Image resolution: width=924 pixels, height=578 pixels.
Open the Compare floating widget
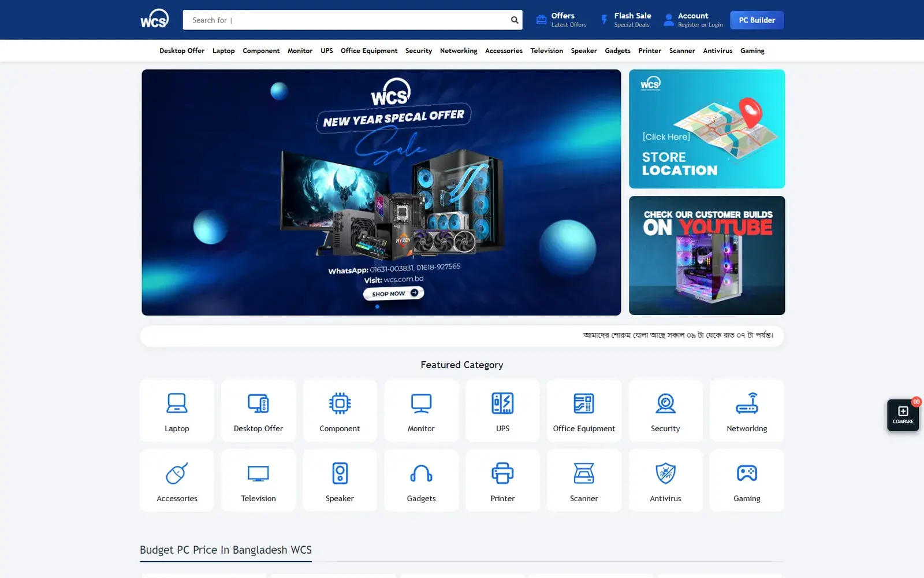point(903,415)
